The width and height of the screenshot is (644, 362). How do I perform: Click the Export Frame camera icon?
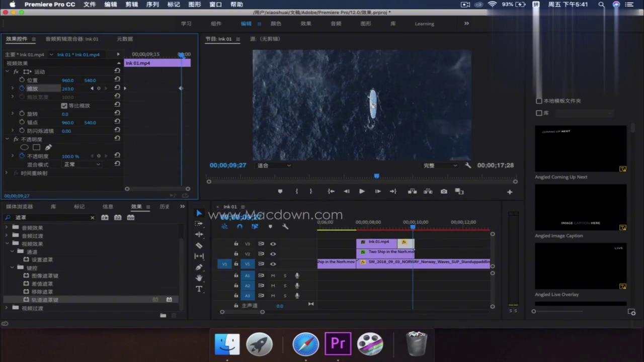[x=444, y=192]
